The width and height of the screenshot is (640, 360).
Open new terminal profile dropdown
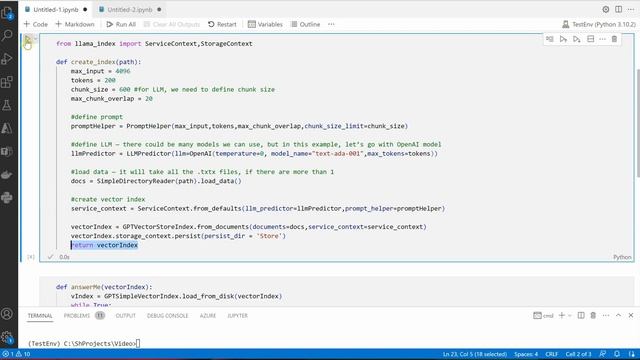click(570, 315)
